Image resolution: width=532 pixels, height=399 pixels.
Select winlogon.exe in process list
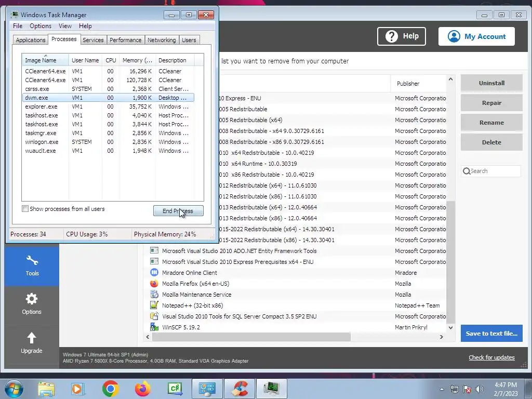pyautogui.click(x=108, y=142)
